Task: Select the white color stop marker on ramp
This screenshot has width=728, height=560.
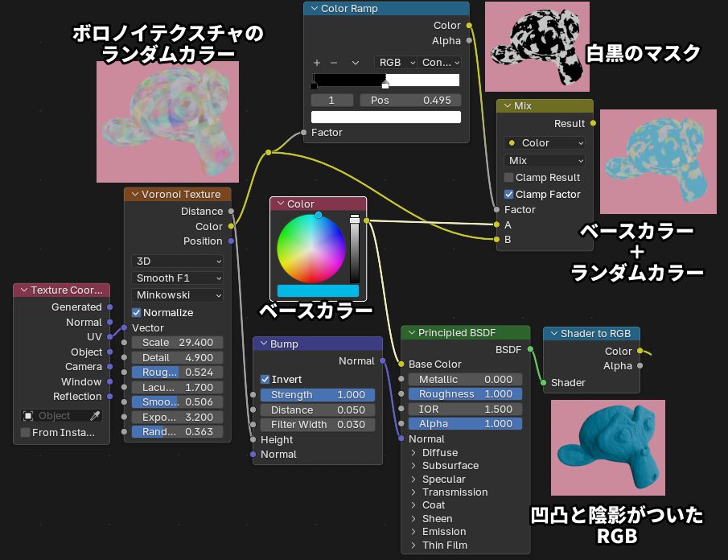Action: pyautogui.click(x=385, y=84)
